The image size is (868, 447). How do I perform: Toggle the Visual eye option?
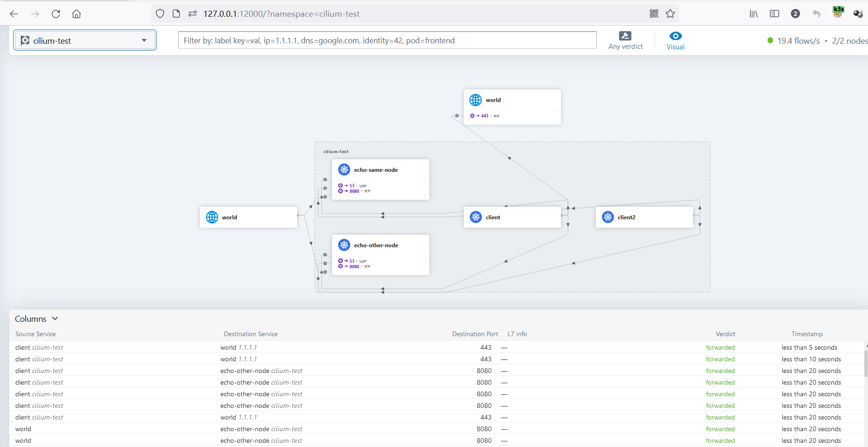pos(675,41)
